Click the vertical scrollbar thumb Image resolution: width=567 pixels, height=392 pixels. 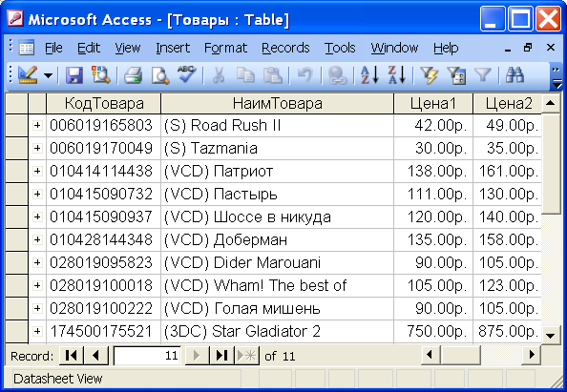(x=551, y=163)
